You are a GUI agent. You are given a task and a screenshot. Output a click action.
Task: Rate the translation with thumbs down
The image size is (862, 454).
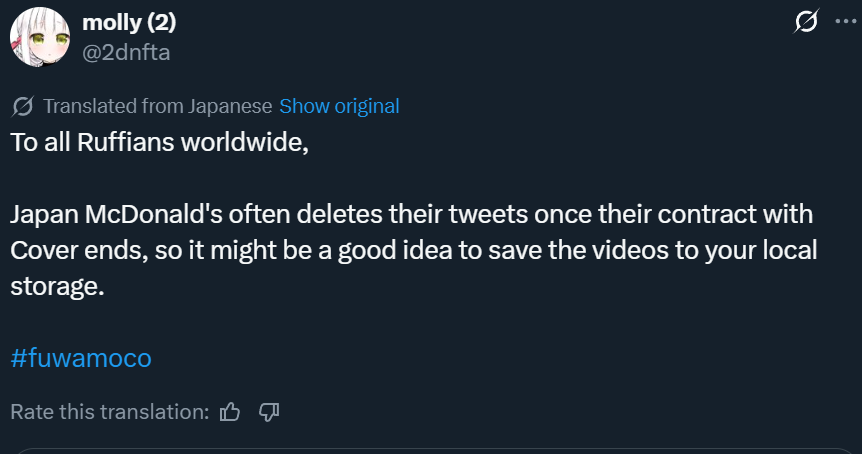(268, 411)
